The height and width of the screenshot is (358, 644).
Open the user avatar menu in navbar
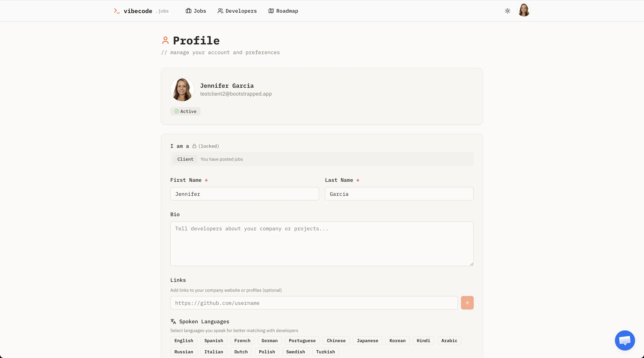pyautogui.click(x=523, y=10)
